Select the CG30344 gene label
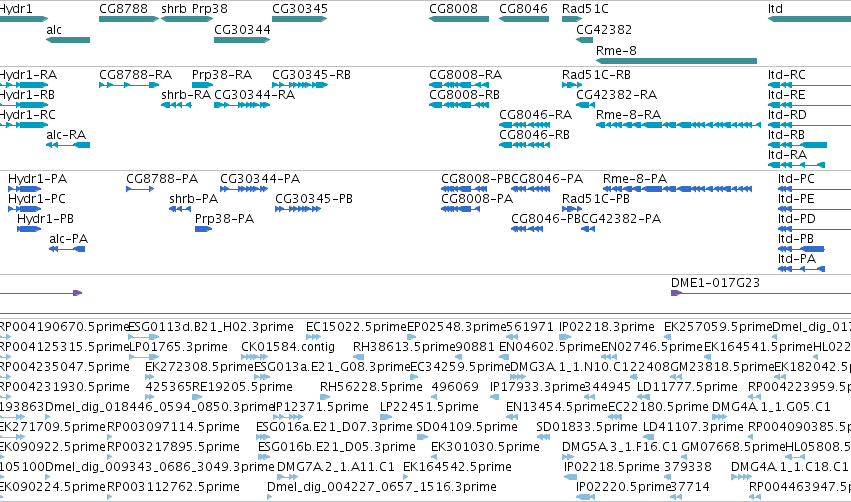851x502 pixels. 242,30
